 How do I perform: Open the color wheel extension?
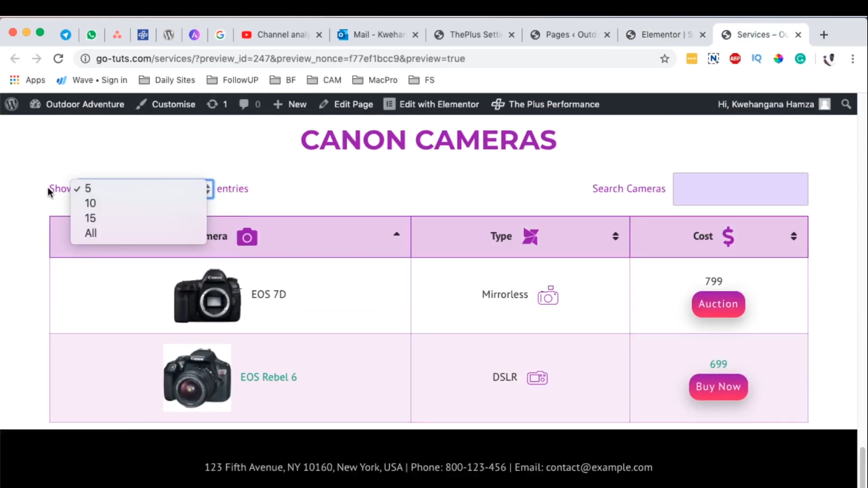[778, 58]
